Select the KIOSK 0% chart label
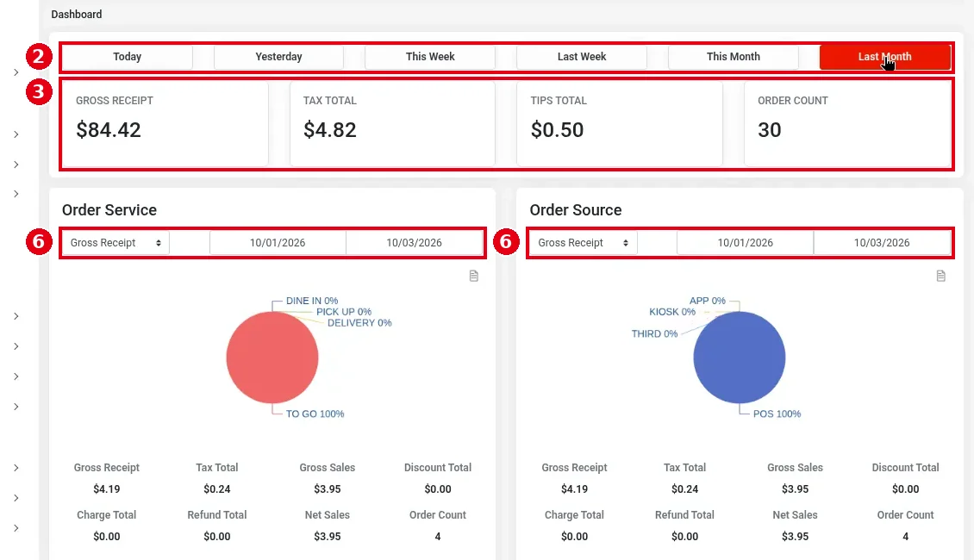974x560 pixels. [x=672, y=312]
